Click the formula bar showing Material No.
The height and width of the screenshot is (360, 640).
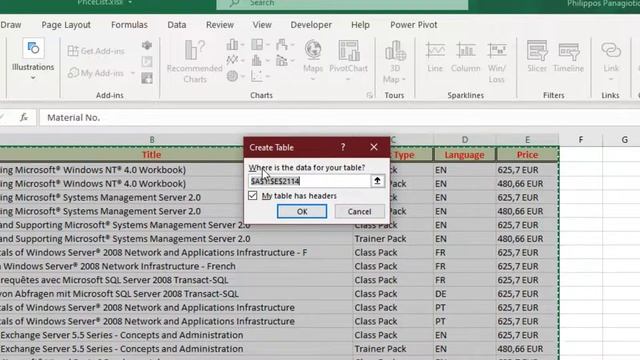[x=339, y=118]
